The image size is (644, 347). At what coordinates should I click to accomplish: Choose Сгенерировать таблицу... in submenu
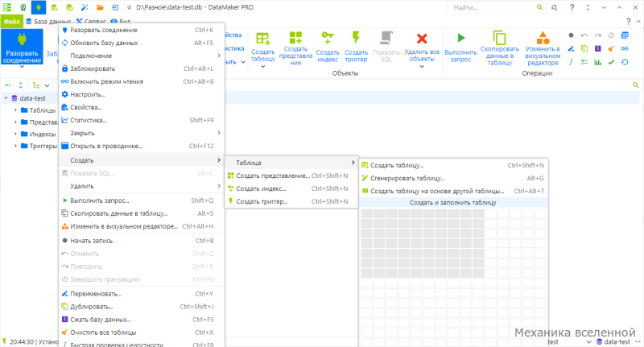tap(453, 178)
